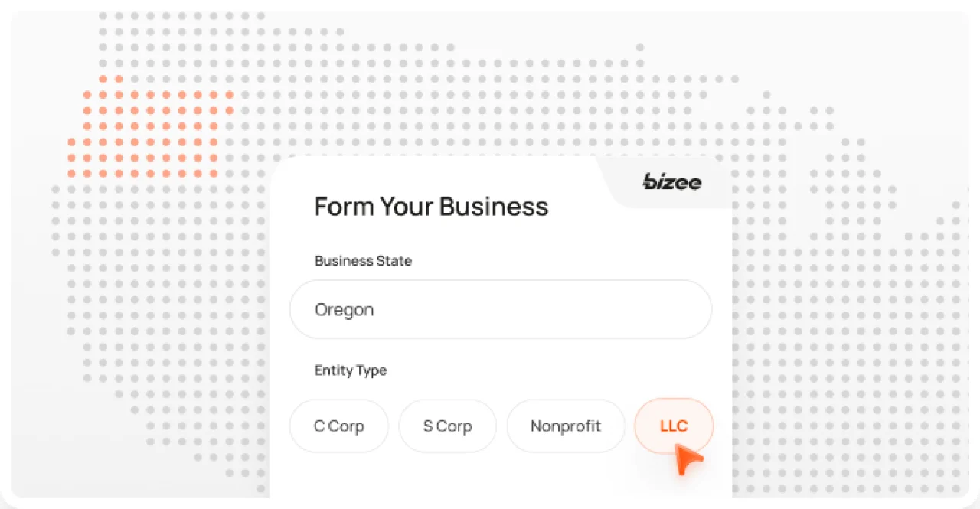Click the 'Entity Type' field label

point(350,370)
